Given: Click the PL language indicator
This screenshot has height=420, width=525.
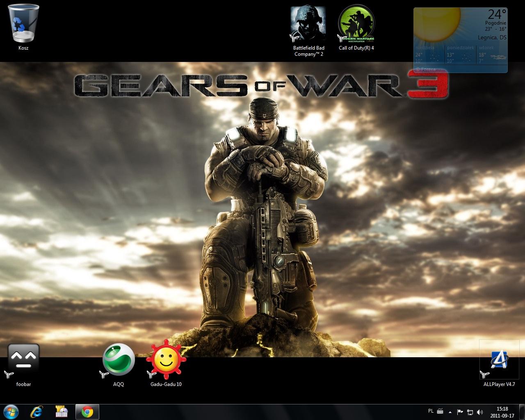Looking at the screenshot, I should coord(431,411).
